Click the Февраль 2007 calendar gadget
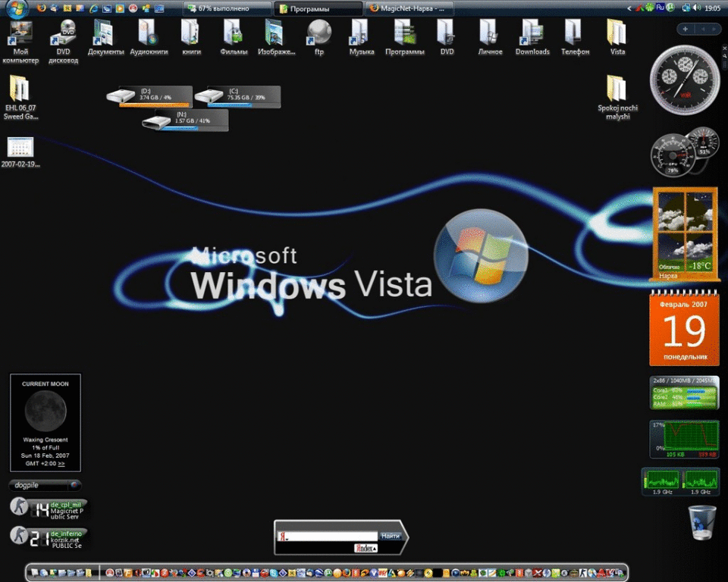 click(684, 327)
